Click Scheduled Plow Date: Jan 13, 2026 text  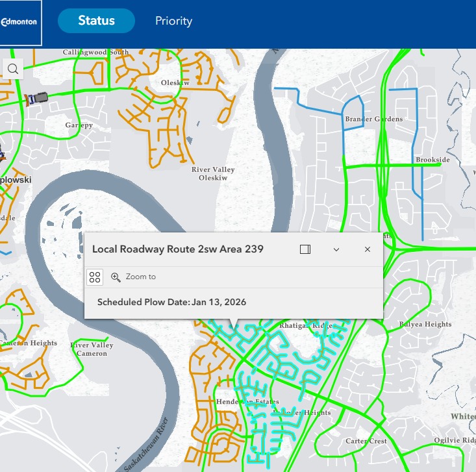coord(171,302)
